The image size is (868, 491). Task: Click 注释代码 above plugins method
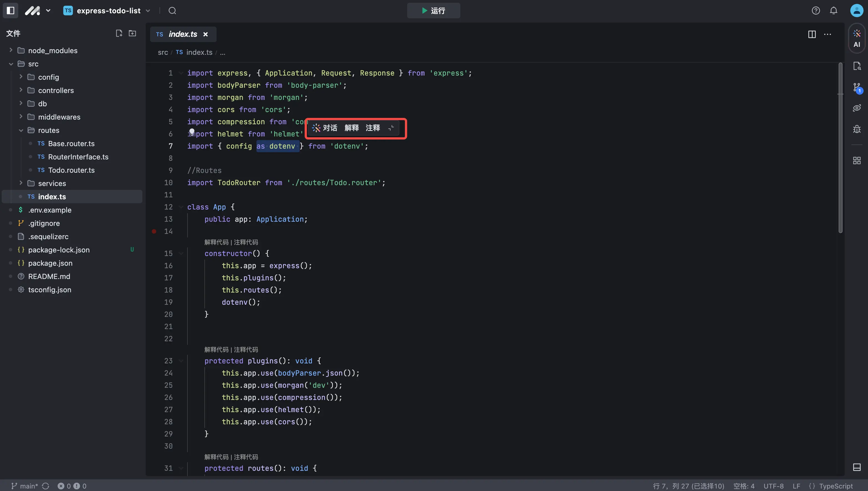246,349
